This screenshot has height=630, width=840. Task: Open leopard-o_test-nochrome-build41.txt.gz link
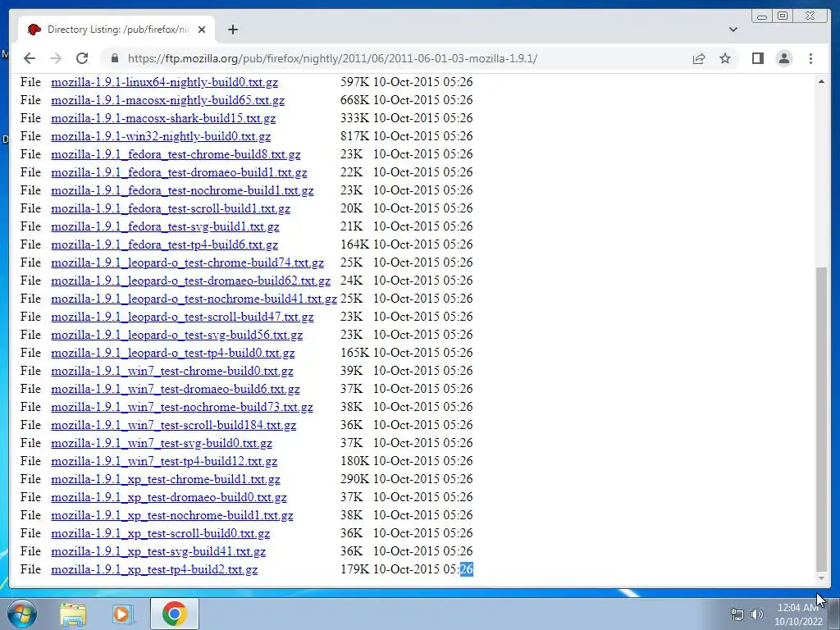[194, 299]
